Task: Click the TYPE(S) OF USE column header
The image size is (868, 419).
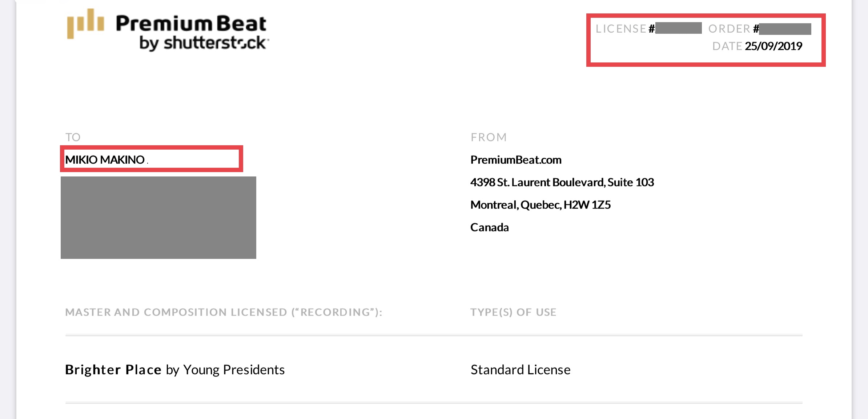Action: click(x=513, y=312)
